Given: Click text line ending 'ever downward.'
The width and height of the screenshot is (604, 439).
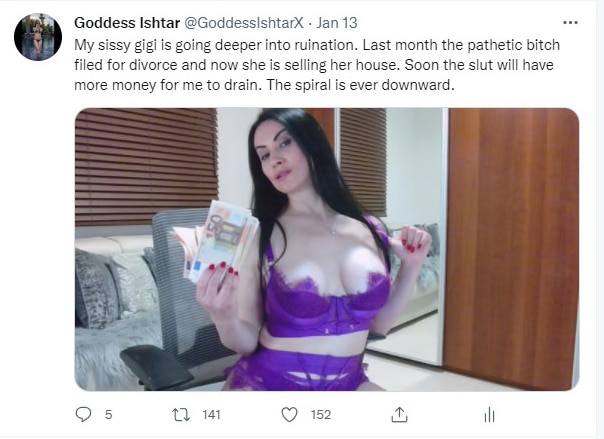Looking at the screenshot, I should pyautogui.click(x=264, y=85).
